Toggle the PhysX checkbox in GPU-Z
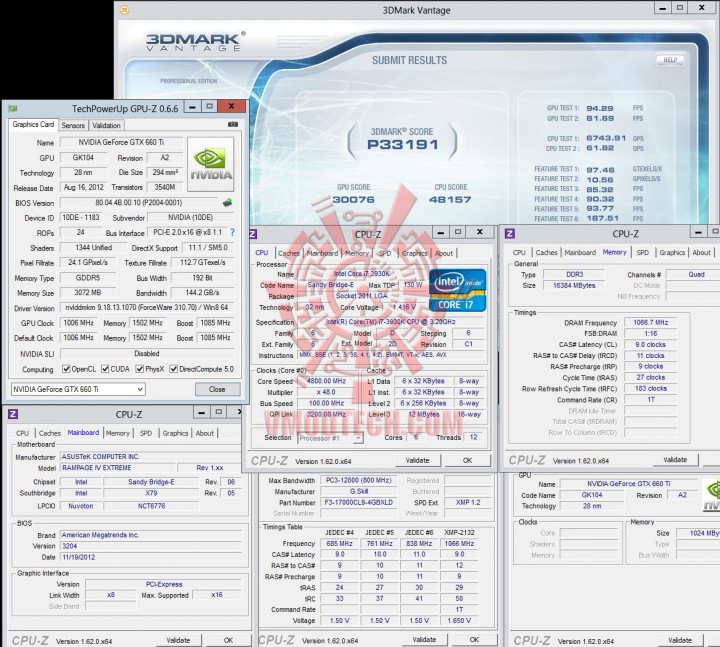720x647 pixels. tap(140, 369)
